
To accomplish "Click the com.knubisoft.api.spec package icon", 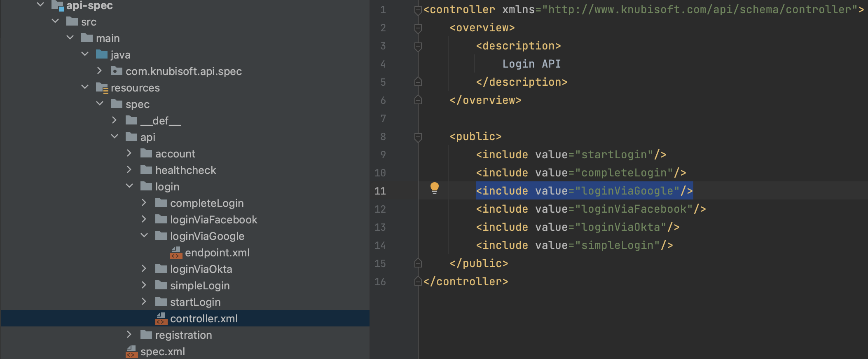I will coord(117,71).
